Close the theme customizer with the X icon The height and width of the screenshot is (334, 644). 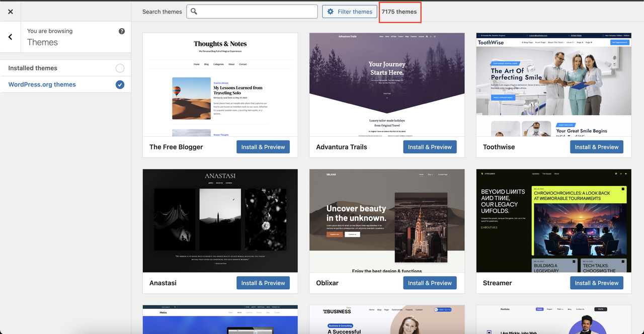tap(11, 12)
